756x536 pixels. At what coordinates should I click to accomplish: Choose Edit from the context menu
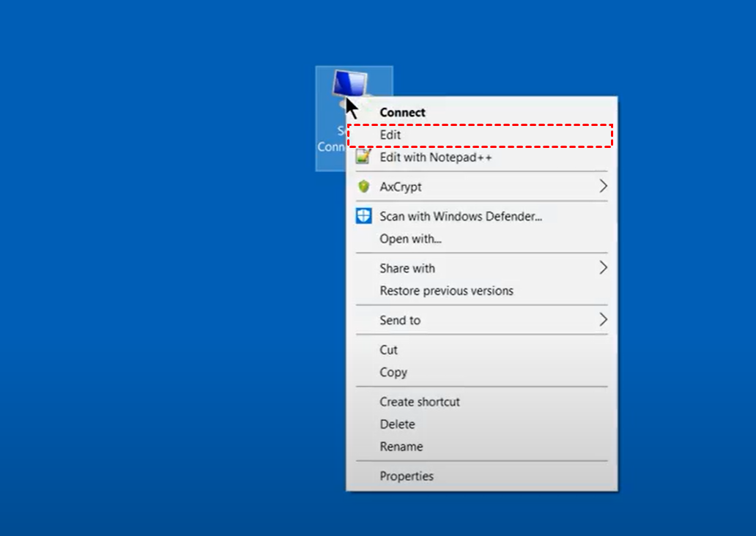(481, 135)
